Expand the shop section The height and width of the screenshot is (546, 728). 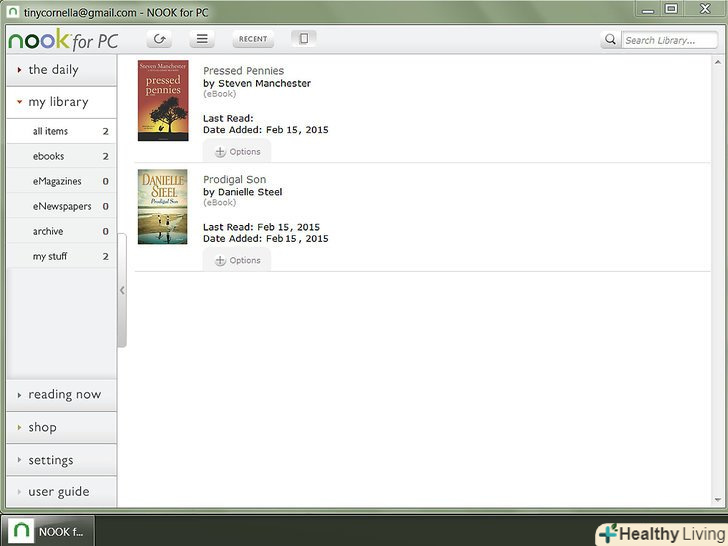(x=62, y=427)
